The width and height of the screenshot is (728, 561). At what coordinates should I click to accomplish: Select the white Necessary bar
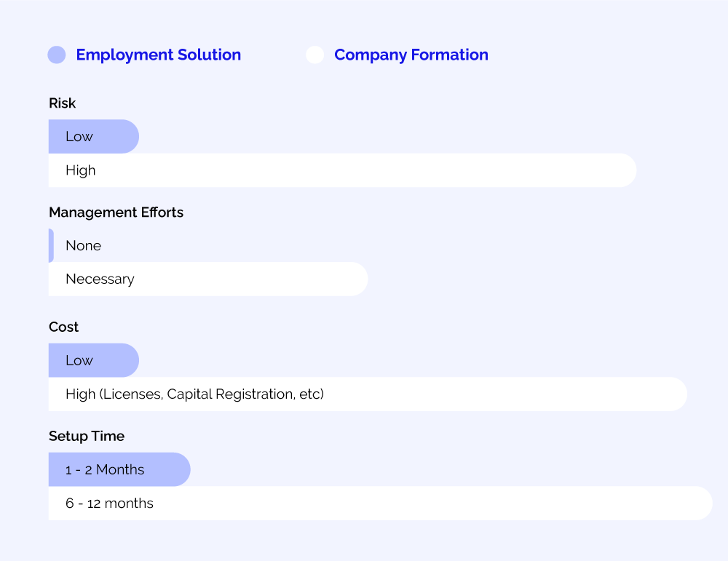coord(207,279)
